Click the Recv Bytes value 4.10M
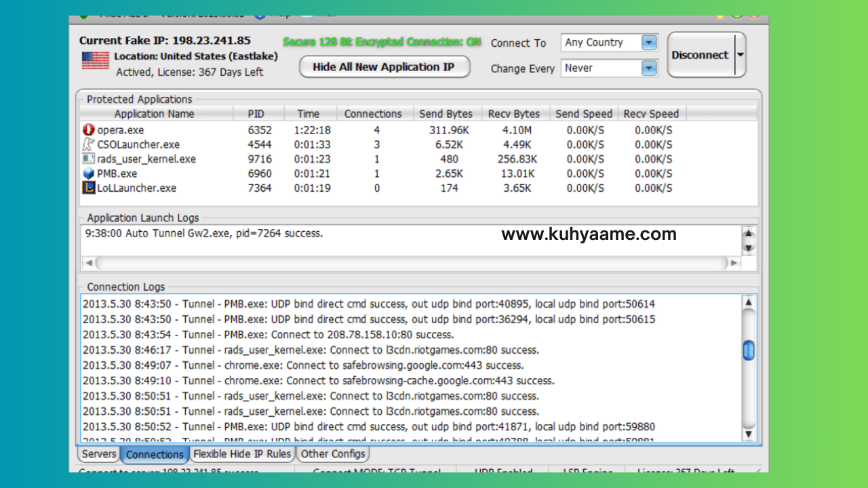Screen dimensions: 868x488 (x=517, y=130)
